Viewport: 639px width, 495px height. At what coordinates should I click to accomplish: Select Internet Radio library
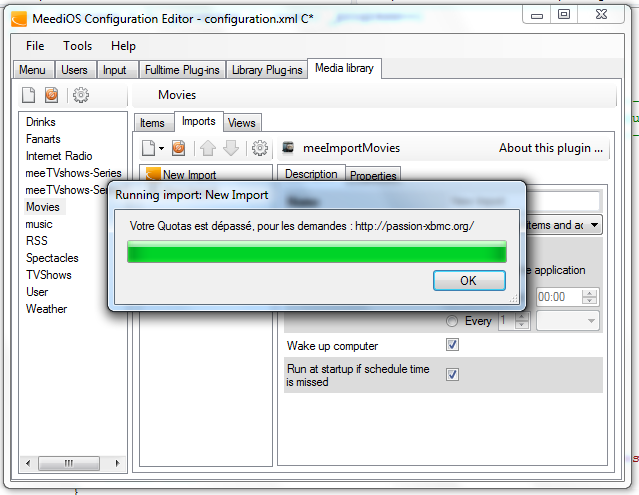(59, 156)
